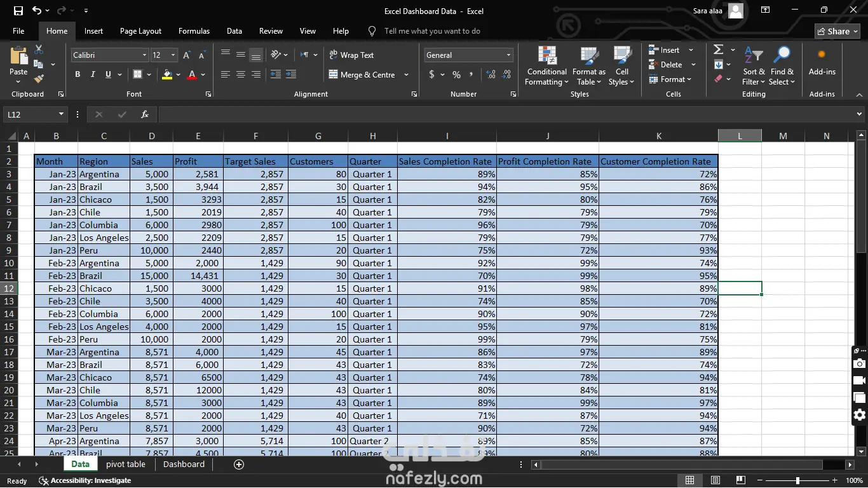
Task: Click the Conditional Formatting icon
Action: click(546, 56)
